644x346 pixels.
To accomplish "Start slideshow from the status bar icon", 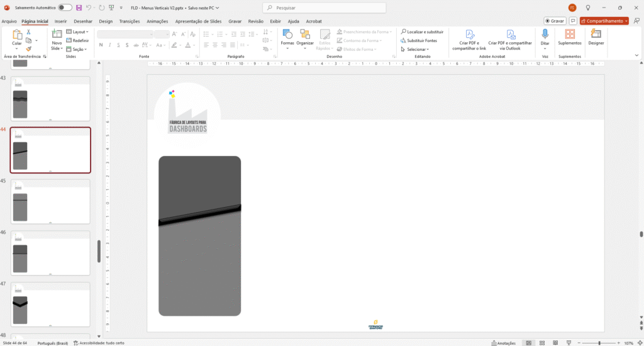I will coord(569,343).
